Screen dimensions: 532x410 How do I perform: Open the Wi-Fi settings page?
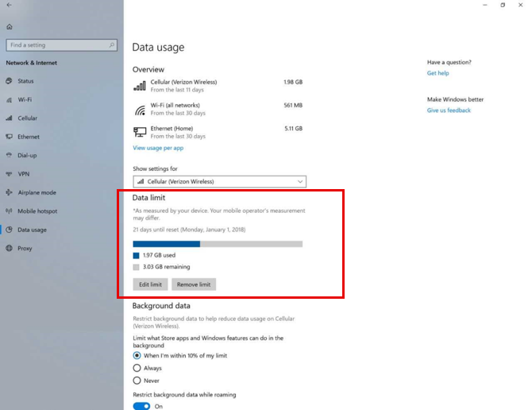coord(25,100)
